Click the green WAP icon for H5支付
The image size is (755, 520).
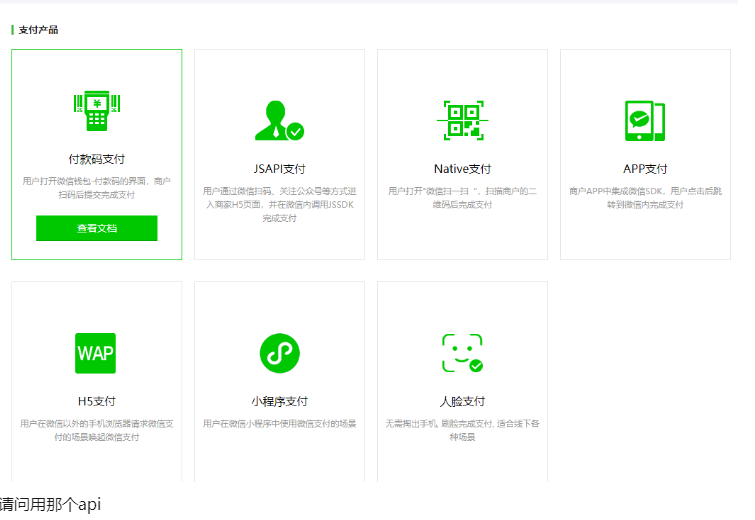point(95,353)
